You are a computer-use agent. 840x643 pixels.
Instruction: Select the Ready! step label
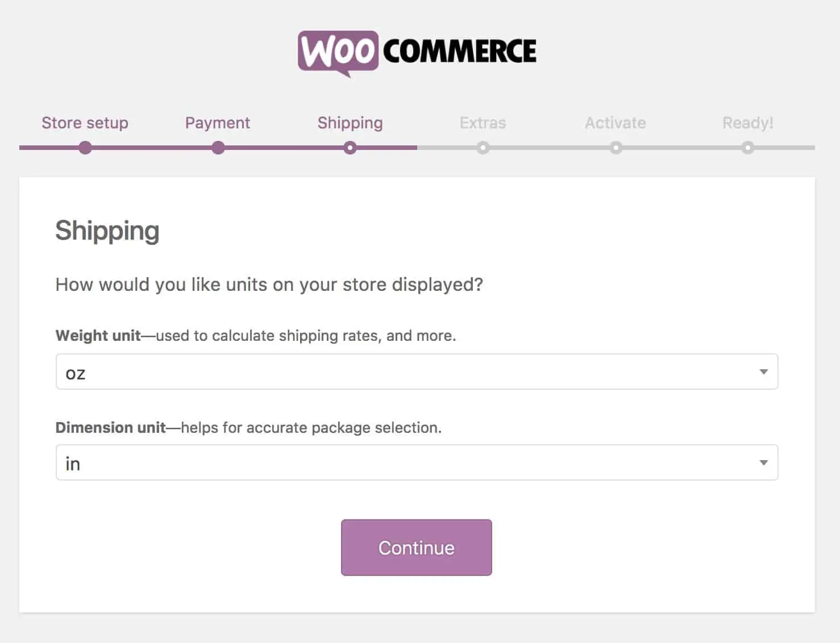(748, 123)
